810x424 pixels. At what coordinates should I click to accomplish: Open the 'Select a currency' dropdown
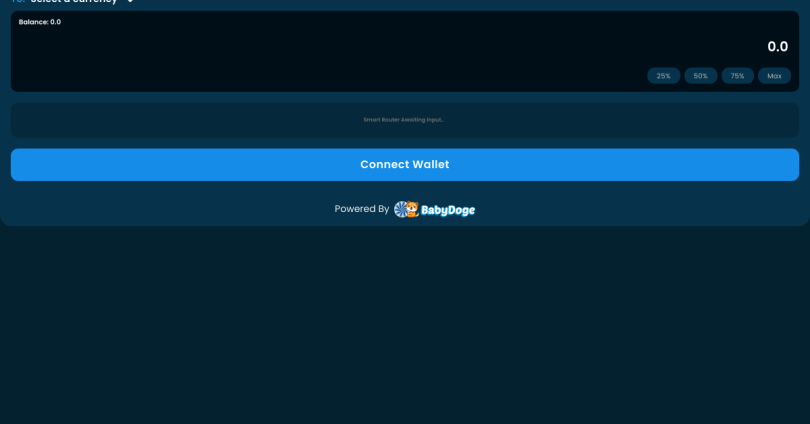(x=74, y=2)
